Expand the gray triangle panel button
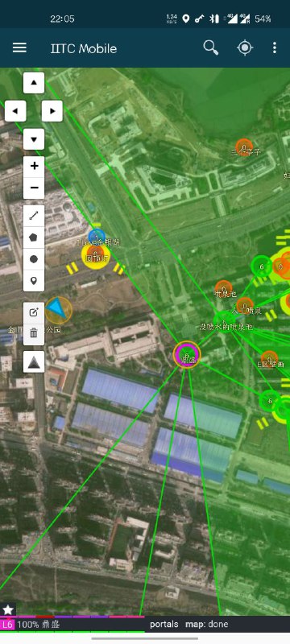The height and width of the screenshot is (644, 290). 34,361
